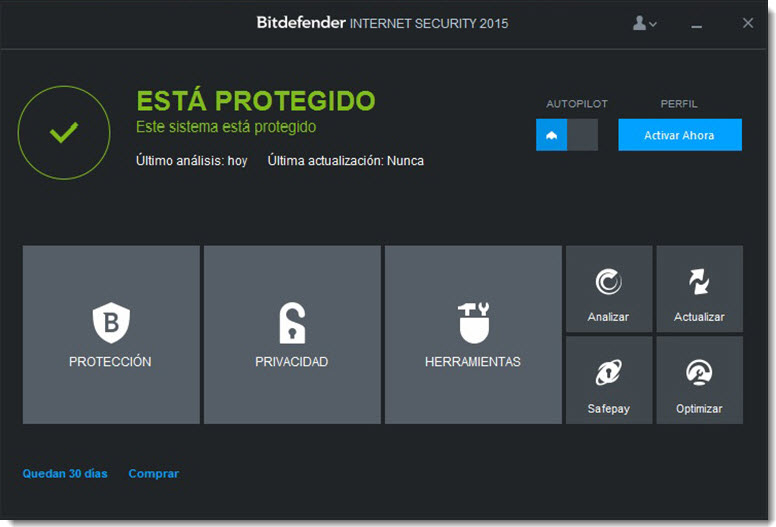
Task: Expand the user account dropdown
Action: 644,23
